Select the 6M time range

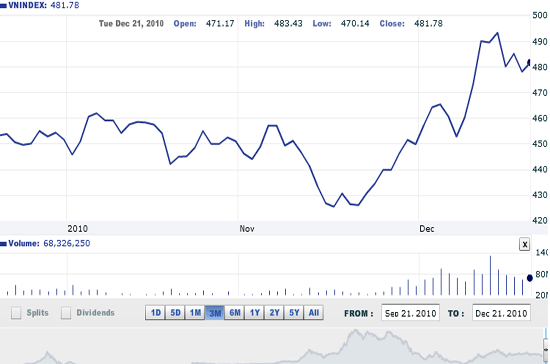pyautogui.click(x=235, y=312)
